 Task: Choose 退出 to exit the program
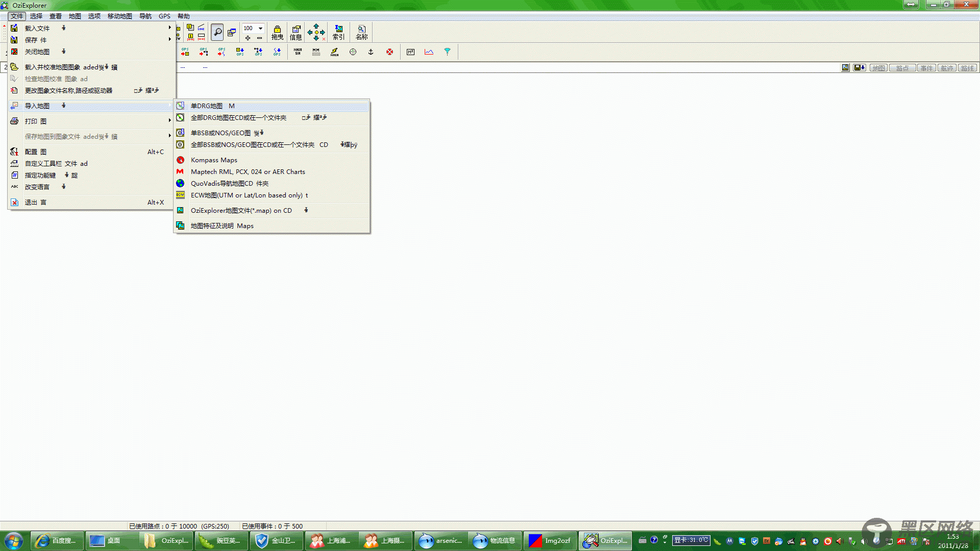92,202
